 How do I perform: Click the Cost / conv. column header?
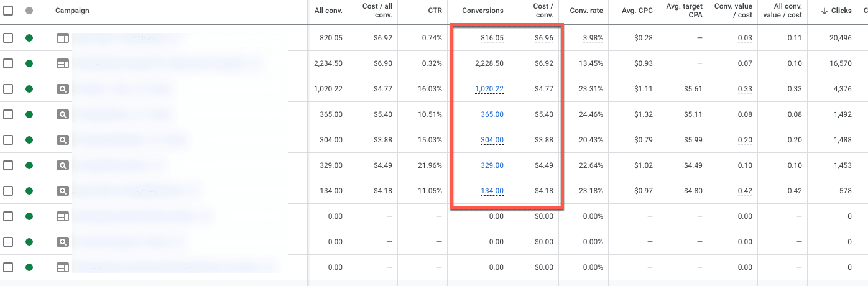[543, 11]
